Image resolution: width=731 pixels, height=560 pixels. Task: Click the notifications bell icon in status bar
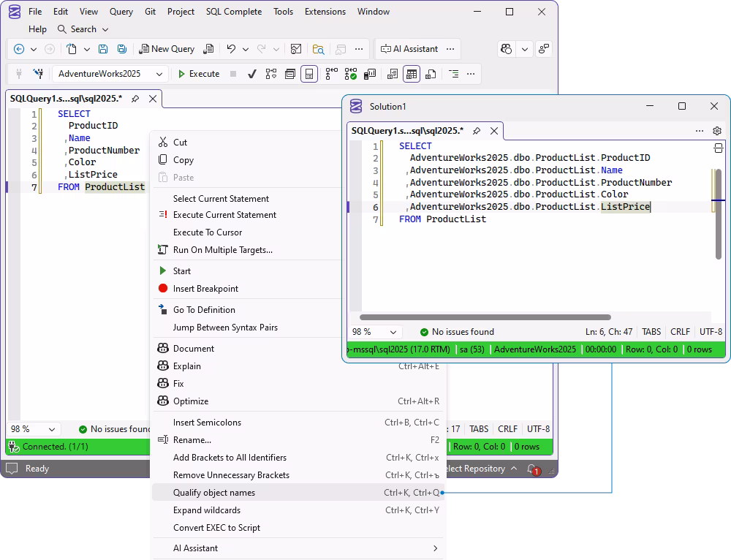click(x=532, y=469)
